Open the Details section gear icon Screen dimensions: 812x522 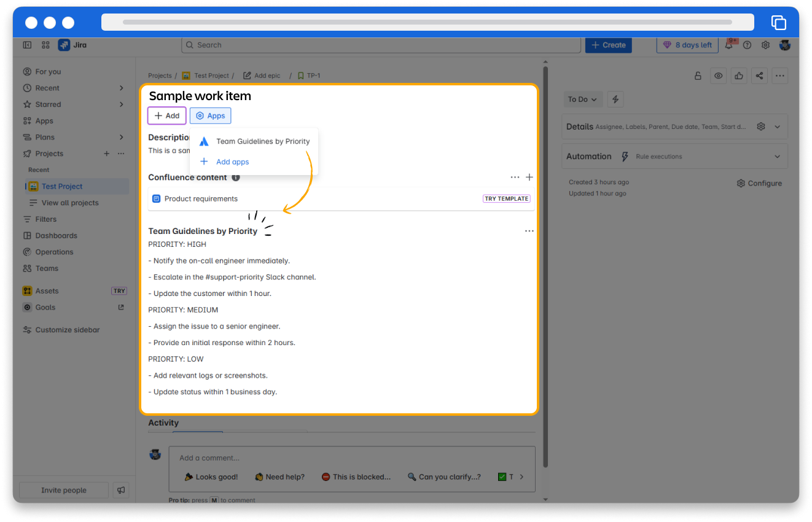761,127
